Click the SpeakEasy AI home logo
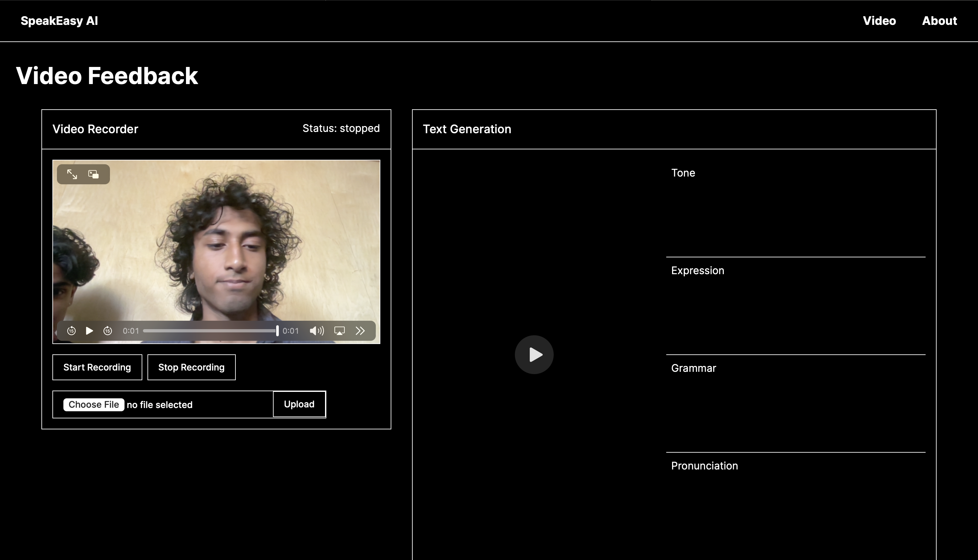The image size is (978, 560). click(59, 21)
